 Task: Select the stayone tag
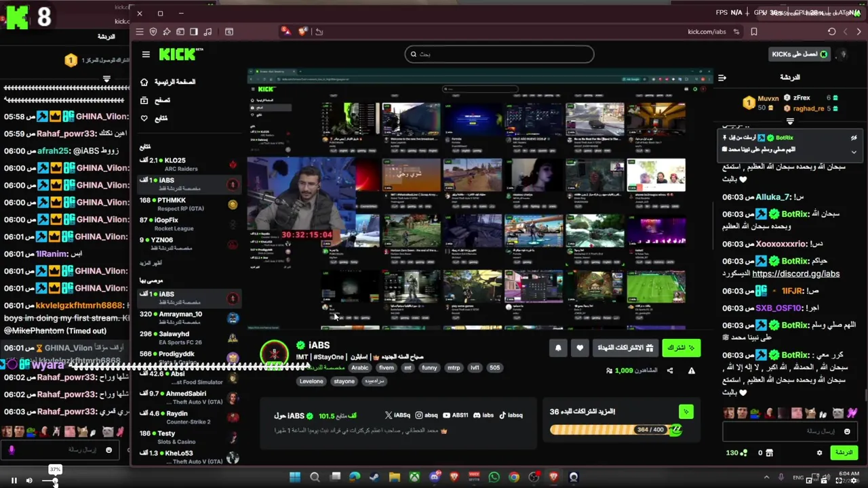coord(344,381)
